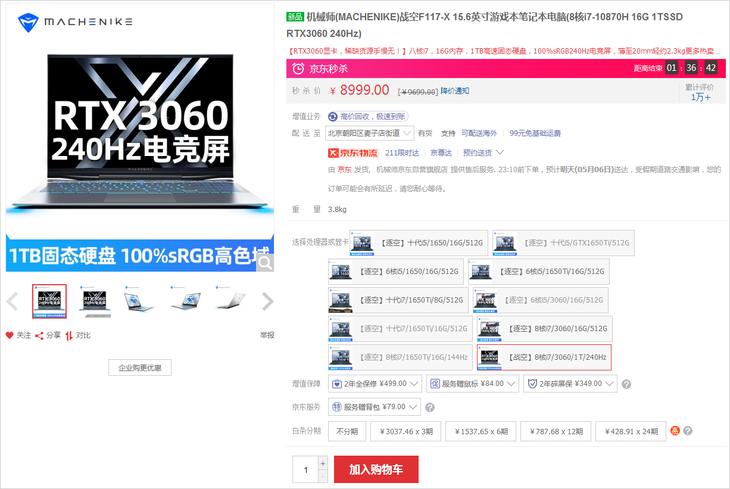Viewport: 730px width, 489px height.
Task: Click the 211限时达 link
Action: tap(402, 153)
